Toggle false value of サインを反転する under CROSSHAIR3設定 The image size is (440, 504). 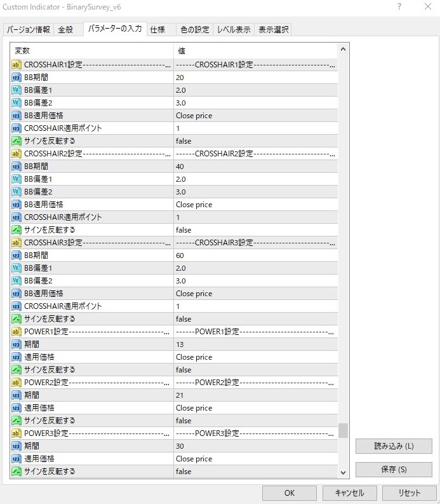pyautogui.click(x=256, y=319)
